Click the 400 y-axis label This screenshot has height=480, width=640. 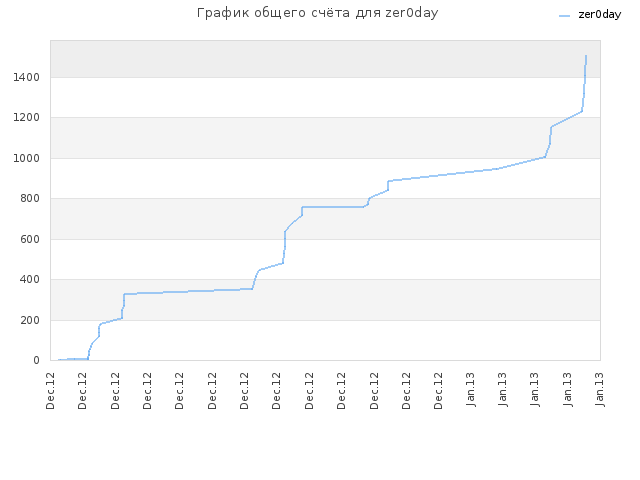click(30, 280)
